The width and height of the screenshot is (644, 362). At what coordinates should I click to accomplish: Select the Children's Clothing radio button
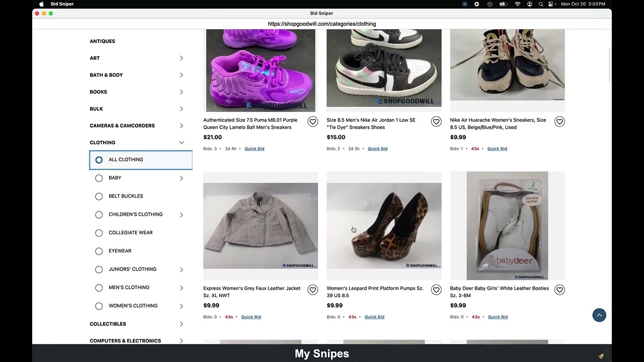pos(99,215)
